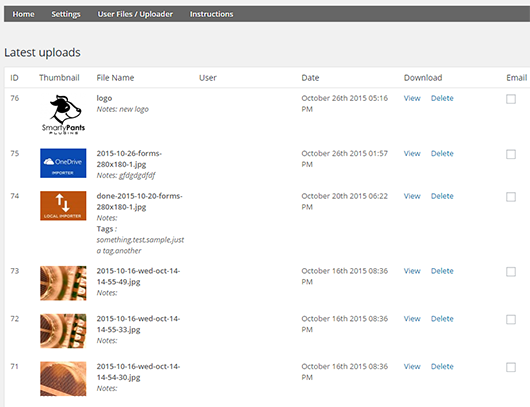Screen dimensions: 530x407
Task: Open the Settings menu item
Action: pos(66,14)
